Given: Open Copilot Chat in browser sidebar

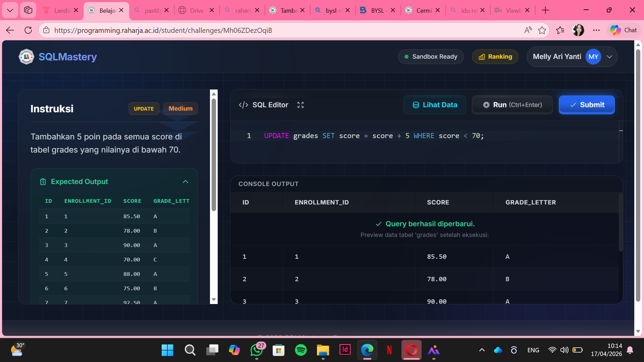Looking at the screenshot, I should point(623,30).
